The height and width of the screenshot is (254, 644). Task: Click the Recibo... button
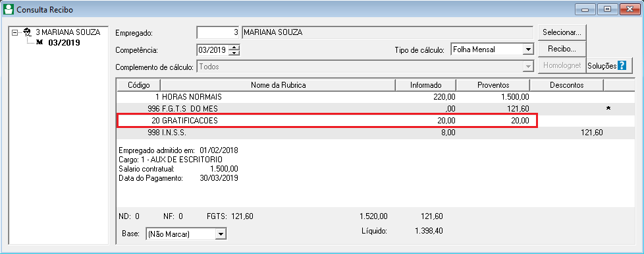point(562,49)
